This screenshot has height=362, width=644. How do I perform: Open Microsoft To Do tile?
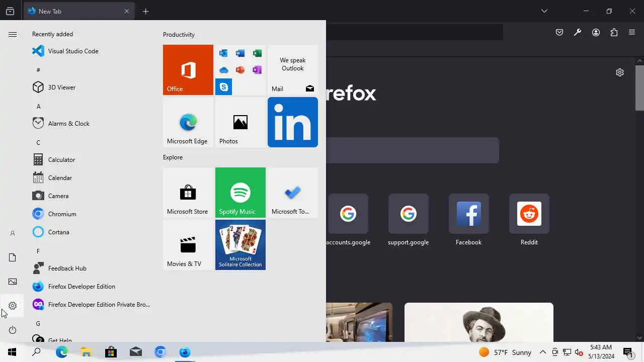point(293,193)
